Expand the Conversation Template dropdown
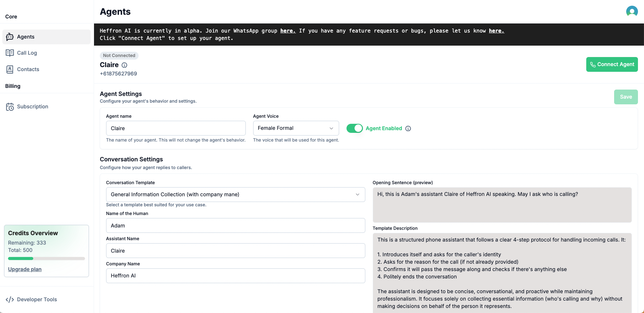This screenshot has height=313, width=644. 235,195
